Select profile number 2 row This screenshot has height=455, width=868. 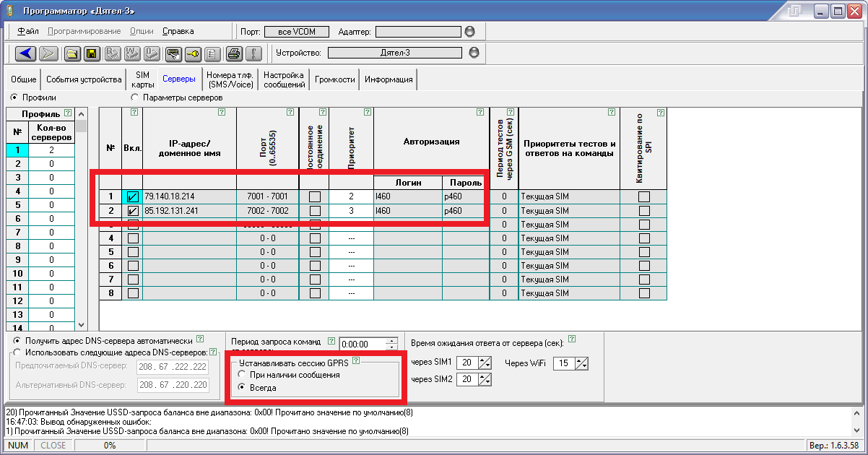point(40,164)
